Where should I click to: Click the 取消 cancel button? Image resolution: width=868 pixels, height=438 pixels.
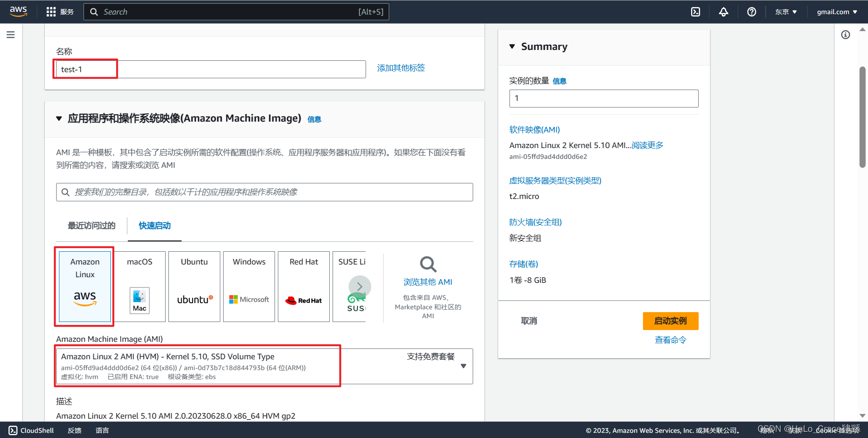pyautogui.click(x=529, y=321)
